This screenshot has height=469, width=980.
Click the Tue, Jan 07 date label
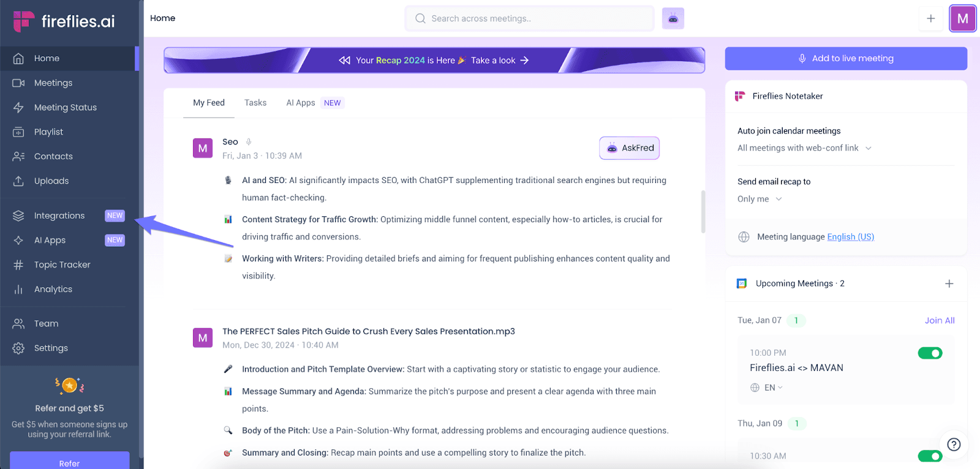759,320
